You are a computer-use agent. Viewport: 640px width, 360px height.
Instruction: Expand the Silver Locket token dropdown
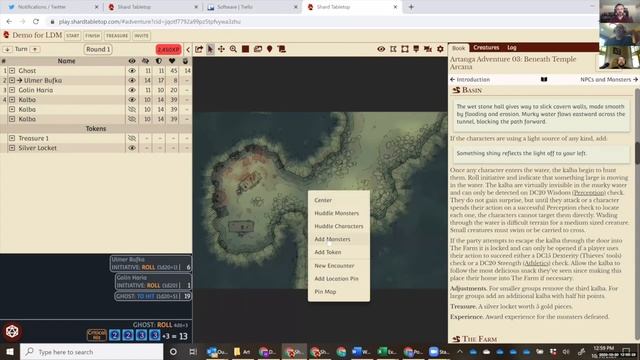click(x=12, y=148)
